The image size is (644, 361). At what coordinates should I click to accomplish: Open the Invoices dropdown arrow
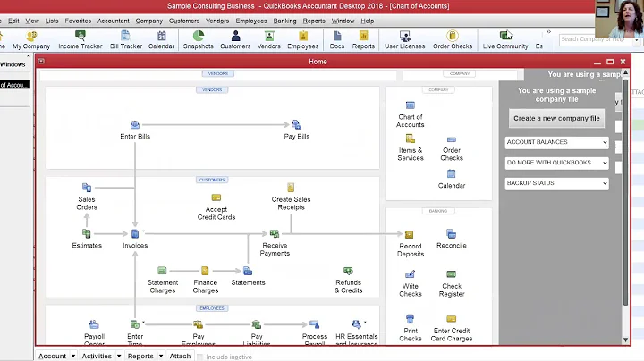143,231
